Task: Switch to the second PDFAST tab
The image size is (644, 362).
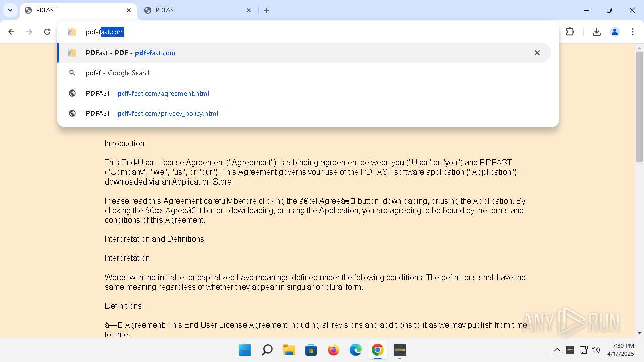Action: (198, 10)
